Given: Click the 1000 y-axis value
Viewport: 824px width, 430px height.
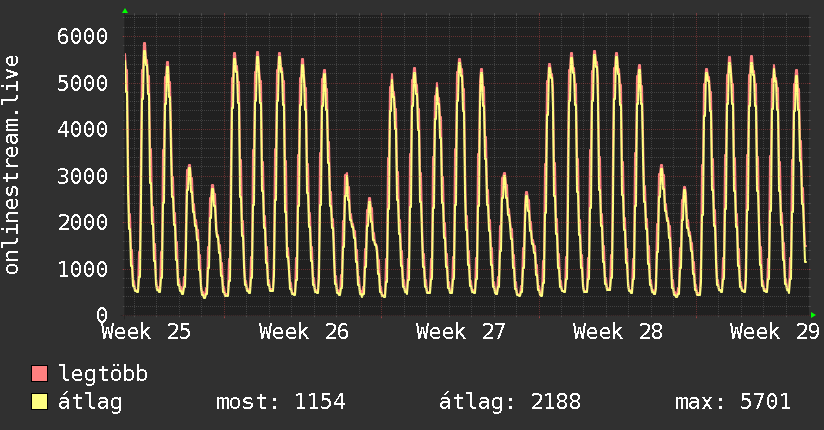Looking at the screenshot, I should [83, 269].
